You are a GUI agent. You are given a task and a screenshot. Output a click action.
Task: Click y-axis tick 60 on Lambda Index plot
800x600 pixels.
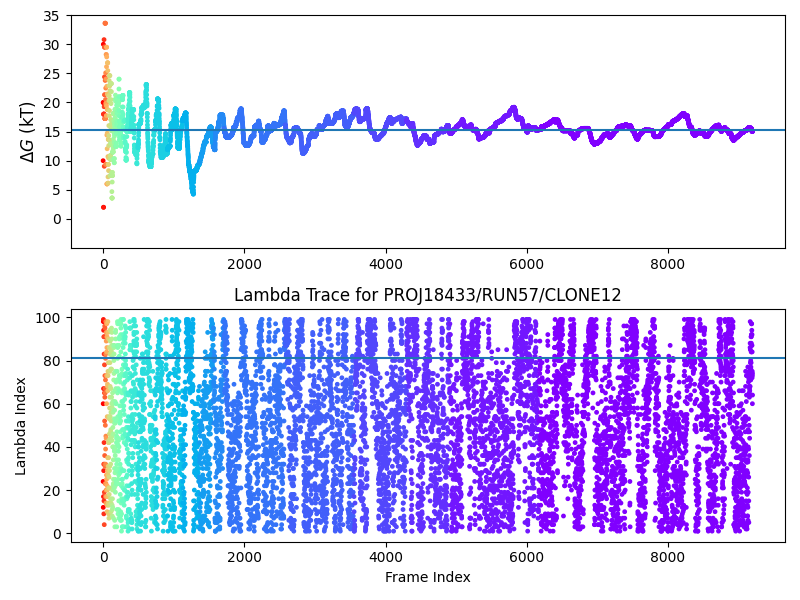click(52, 405)
